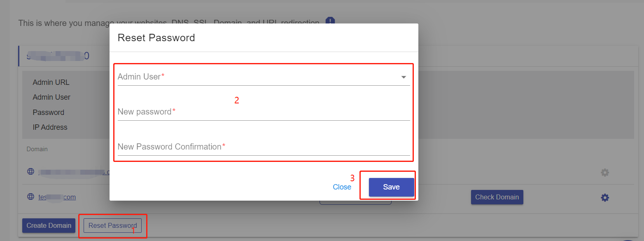Click the Reset Password button below domains
Screen dimensions: 644x241
(113, 225)
